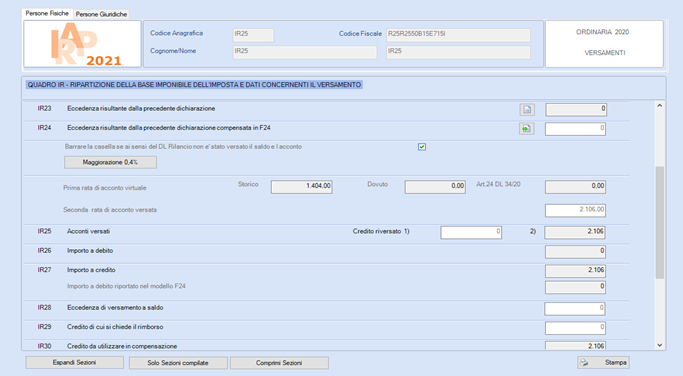Viewport: 683px width, 376px height.
Task: Click the Seconda rata di acconto versata field
Action: point(575,210)
